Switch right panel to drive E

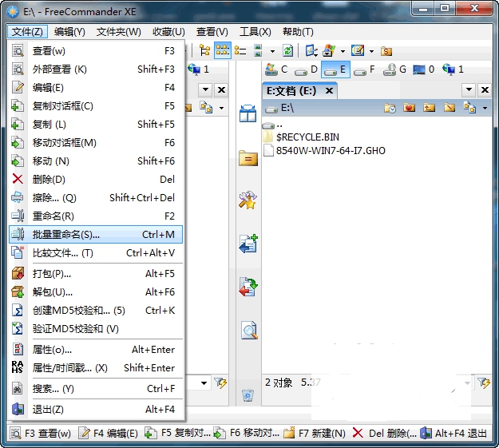[x=335, y=69]
